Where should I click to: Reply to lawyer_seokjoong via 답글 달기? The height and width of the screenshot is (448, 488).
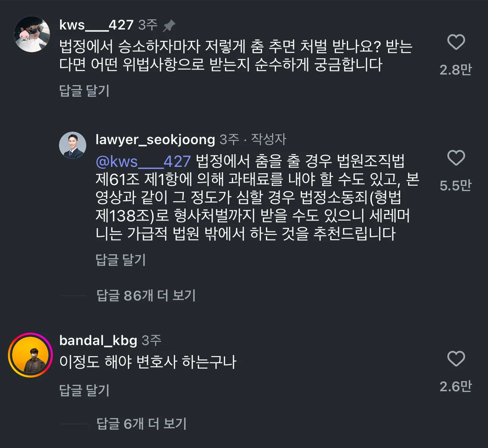click(121, 260)
